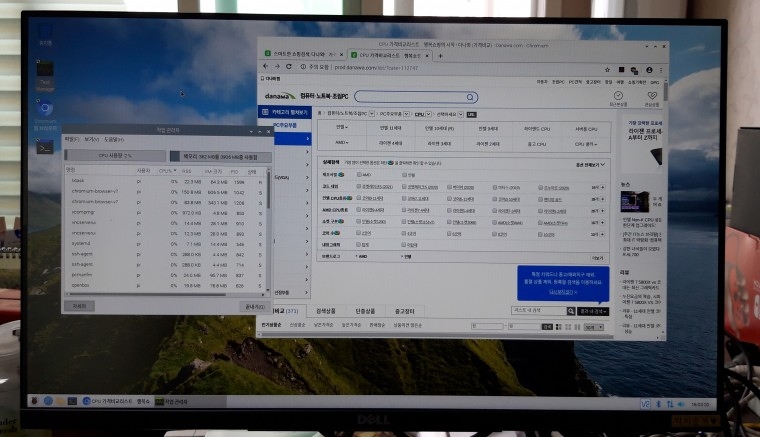Image resolution: width=760 pixels, height=437 pixels.
Task: Click the danawa logo
Action: tap(280, 96)
